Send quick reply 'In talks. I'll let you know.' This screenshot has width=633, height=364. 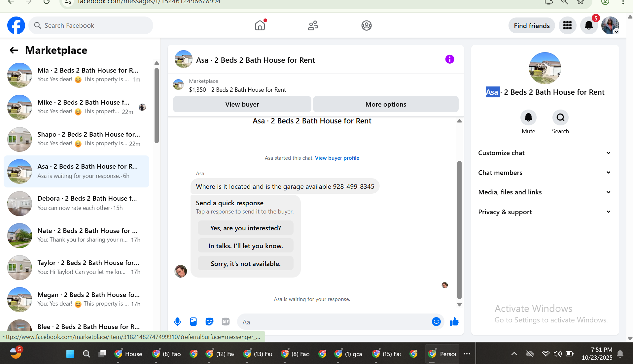point(245,246)
